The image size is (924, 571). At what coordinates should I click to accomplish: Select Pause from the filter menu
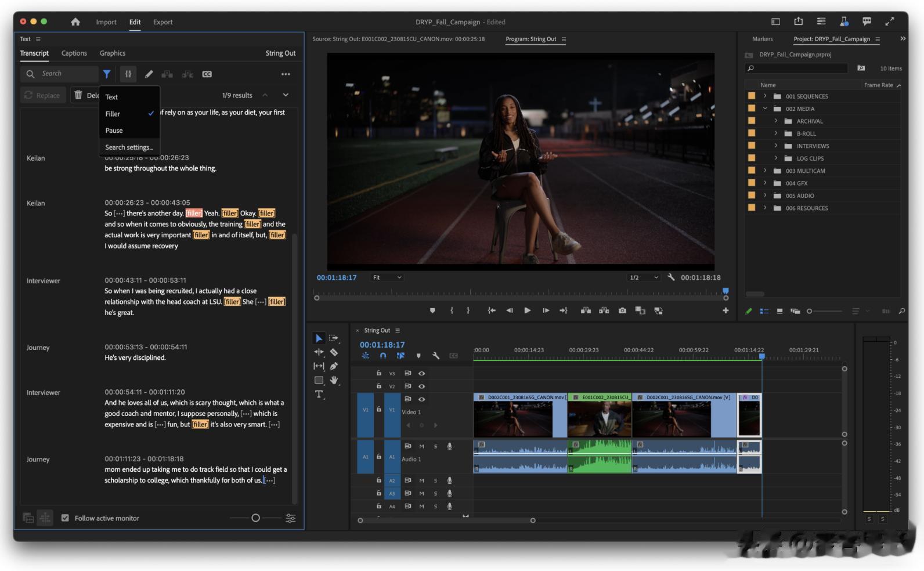114,131
